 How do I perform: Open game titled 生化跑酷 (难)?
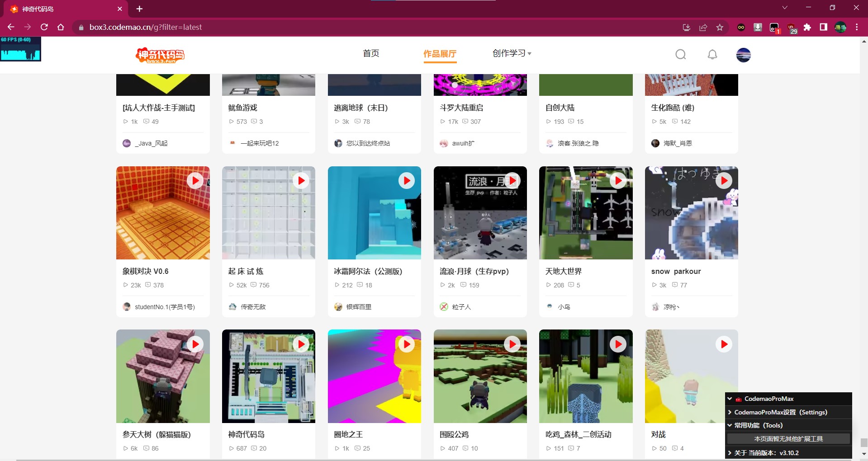click(673, 108)
